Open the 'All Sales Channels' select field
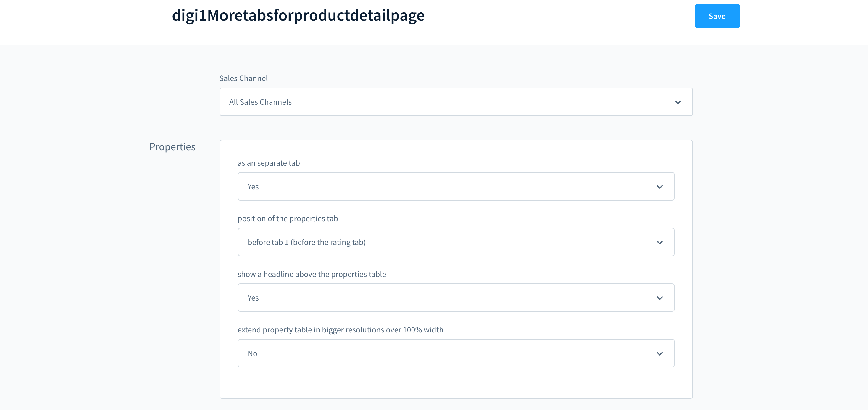This screenshot has height=410, width=868. point(438,102)
